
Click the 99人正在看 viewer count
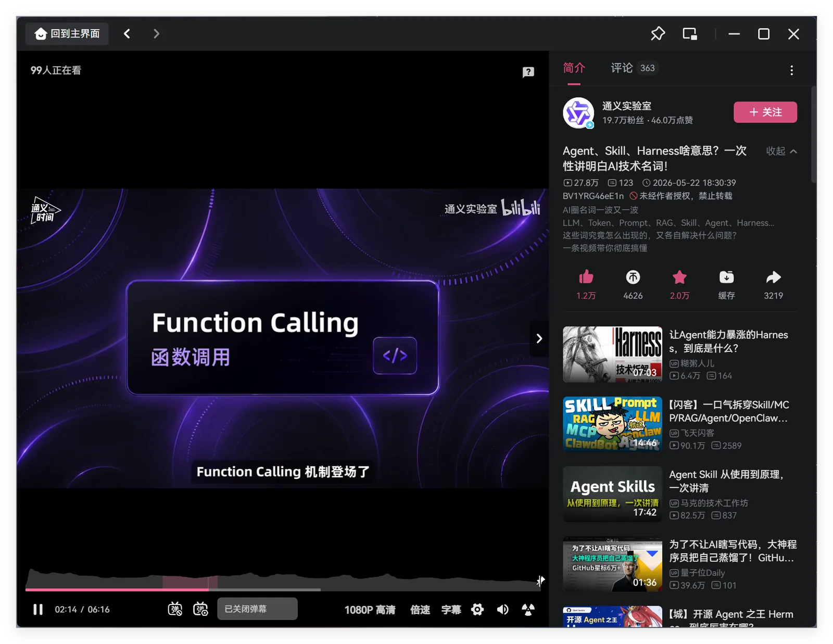click(x=56, y=70)
